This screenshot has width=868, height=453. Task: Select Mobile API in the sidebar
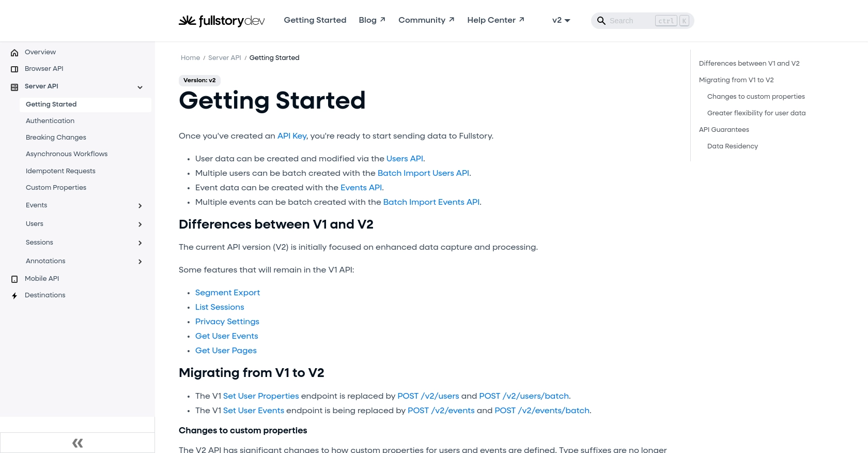(x=42, y=279)
